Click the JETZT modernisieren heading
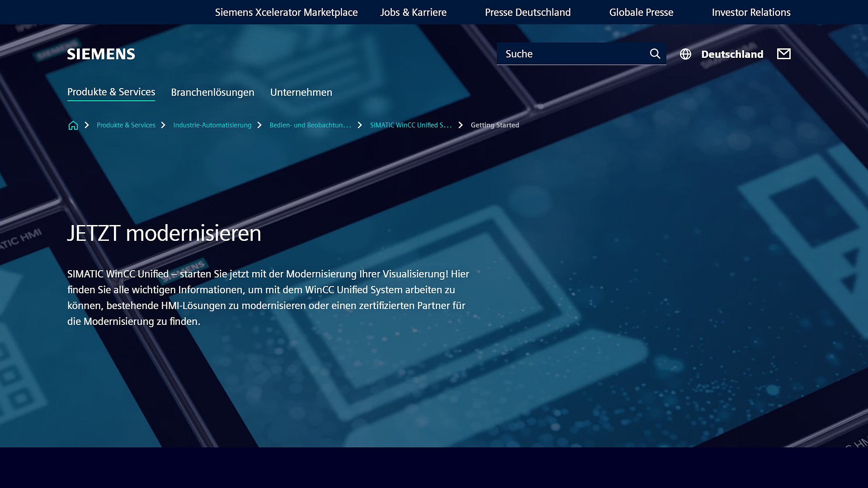The height and width of the screenshot is (488, 868). click(164, 233)
